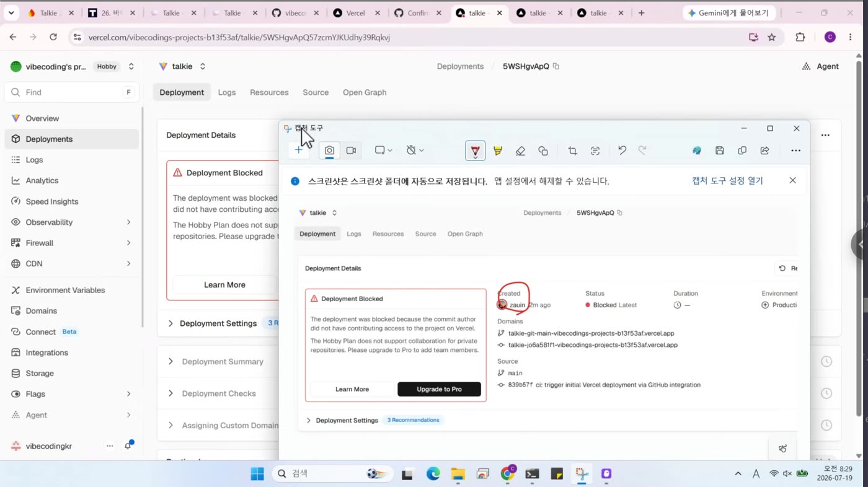The width and height of the screenshot is (868, 487).
Task: Open Environment Variables in the sidebar
Action: [x=72, y=290]
